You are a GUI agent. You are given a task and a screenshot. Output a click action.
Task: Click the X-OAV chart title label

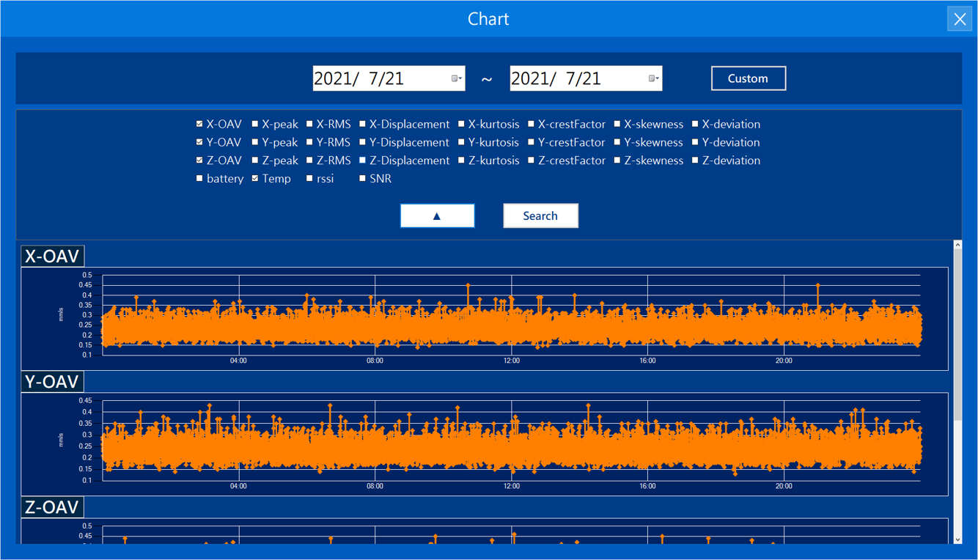[x=52, y=256]
